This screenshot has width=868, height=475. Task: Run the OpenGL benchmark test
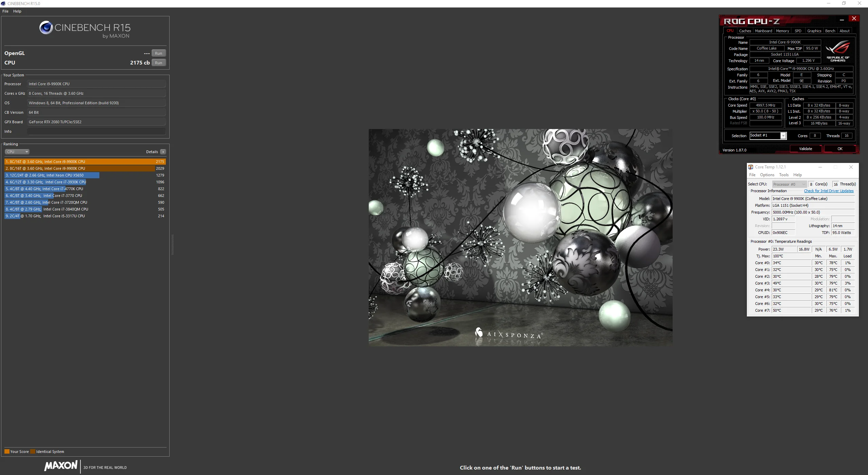158,53
